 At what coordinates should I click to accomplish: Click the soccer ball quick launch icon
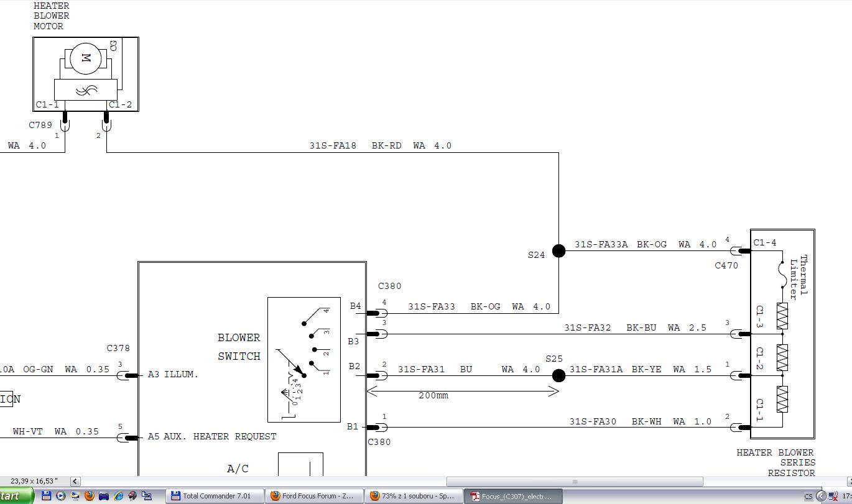(x=132, y=496)
